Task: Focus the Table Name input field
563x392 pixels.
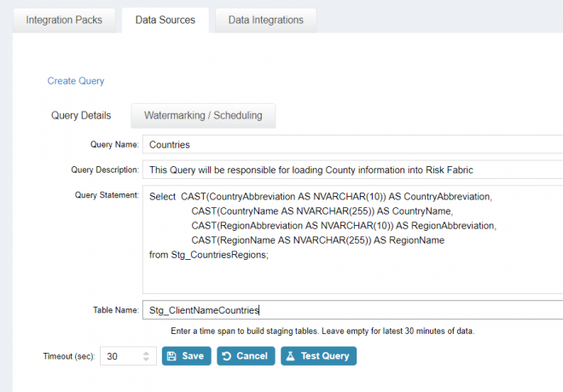Action: pyautogui.click(x=351, y=311)
